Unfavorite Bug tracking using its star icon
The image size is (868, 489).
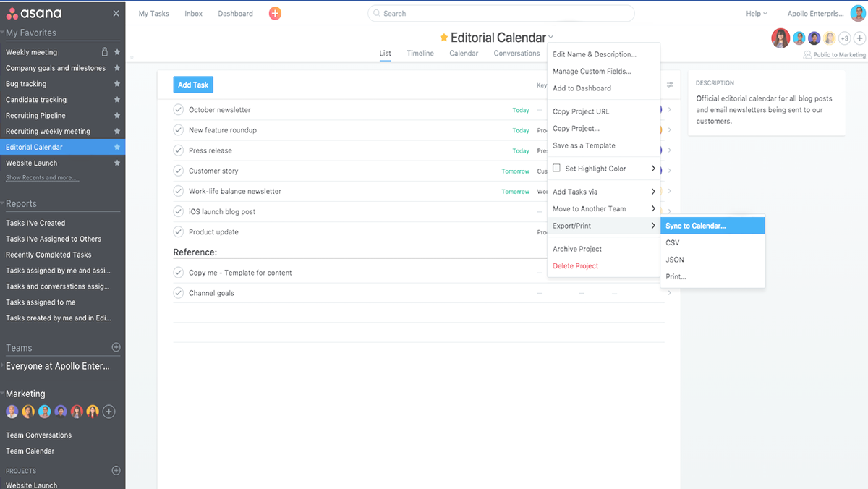(117, 84)
